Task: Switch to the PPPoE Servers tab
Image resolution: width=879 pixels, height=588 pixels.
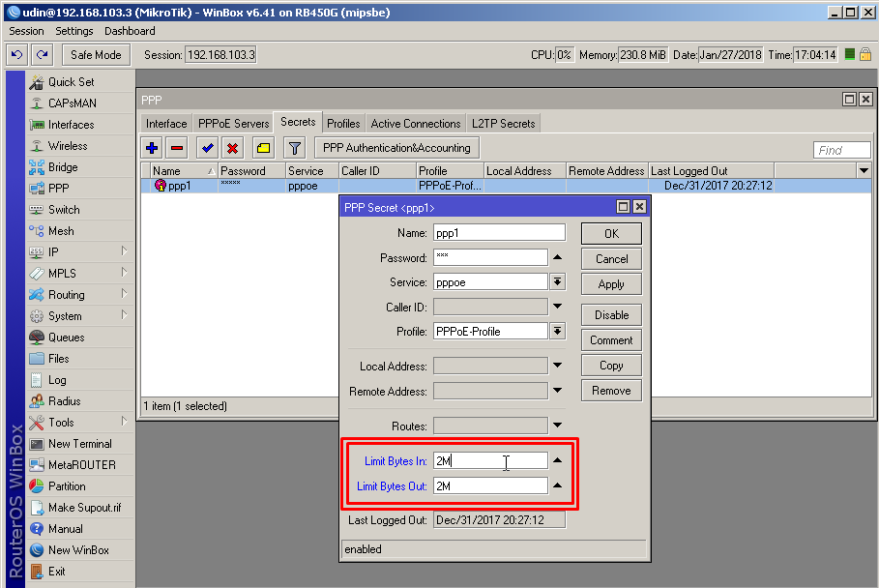Action: tap(234, 124)
